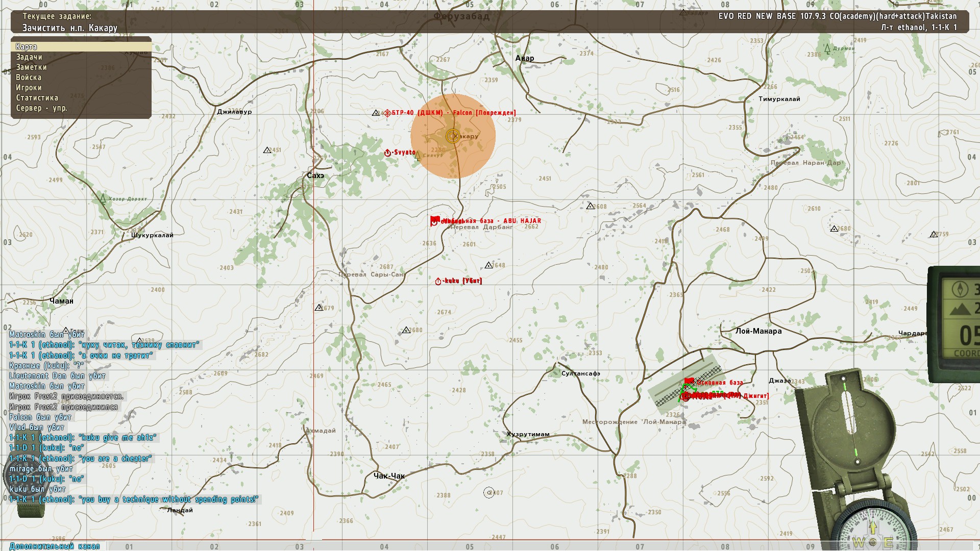Click the town label Чак-Чак
The width and height of the screenshot is (980, 551).
point(389,476)
